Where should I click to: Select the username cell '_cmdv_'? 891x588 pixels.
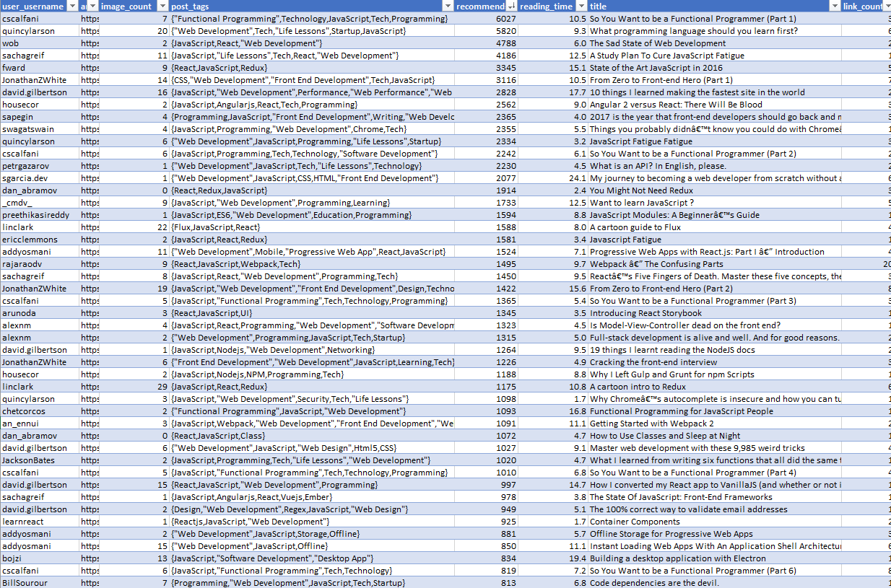click(17, 203)
